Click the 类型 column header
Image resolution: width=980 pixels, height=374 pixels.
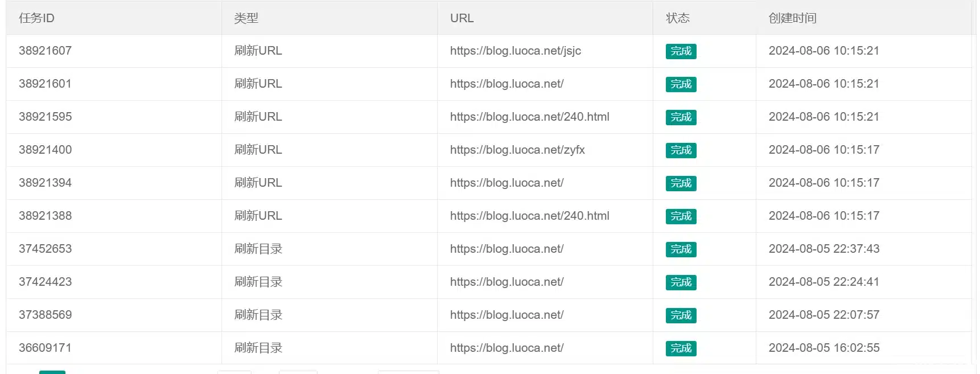(x=246, y=18)
